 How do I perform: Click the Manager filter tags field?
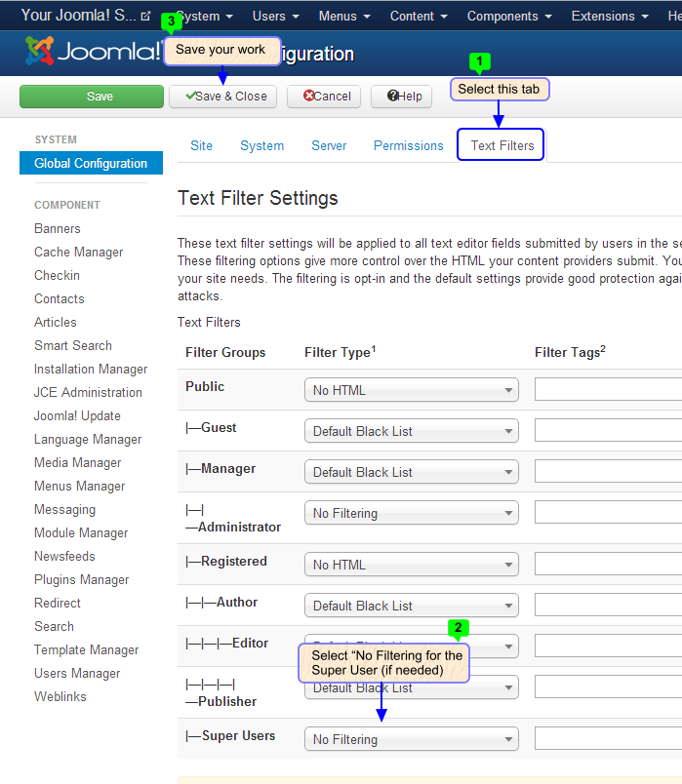click(x=608, y=471)
